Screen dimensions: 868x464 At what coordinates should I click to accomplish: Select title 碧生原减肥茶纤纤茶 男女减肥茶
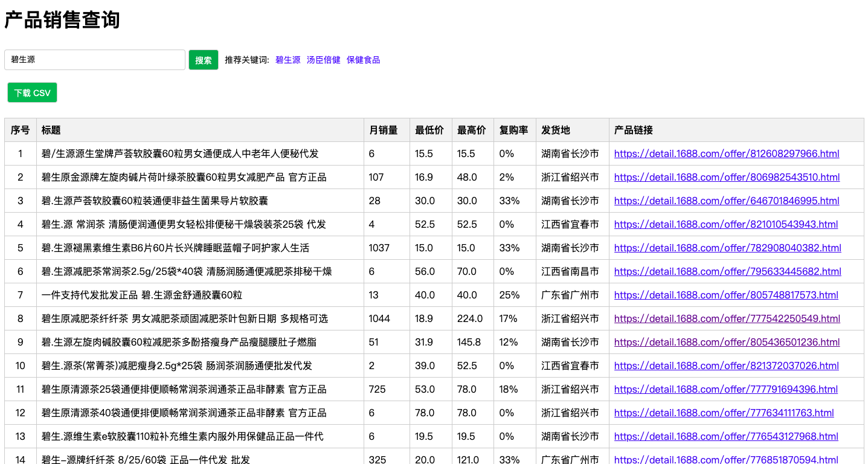tap(185, 318)
